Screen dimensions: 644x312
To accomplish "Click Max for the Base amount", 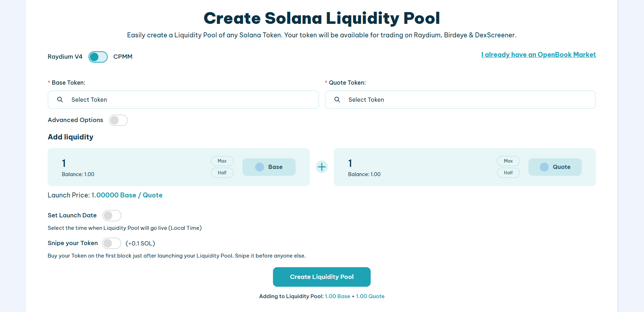I will (x=222, y=161).
